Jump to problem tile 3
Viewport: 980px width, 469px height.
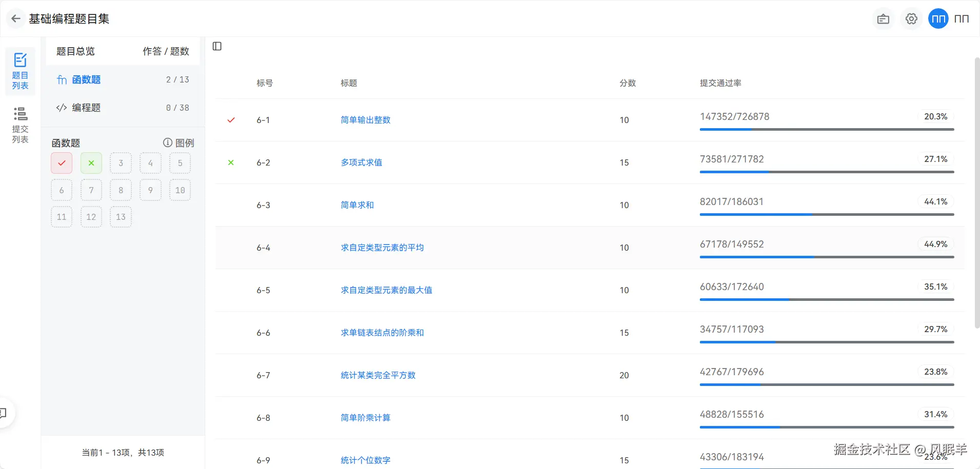[121, 163]
